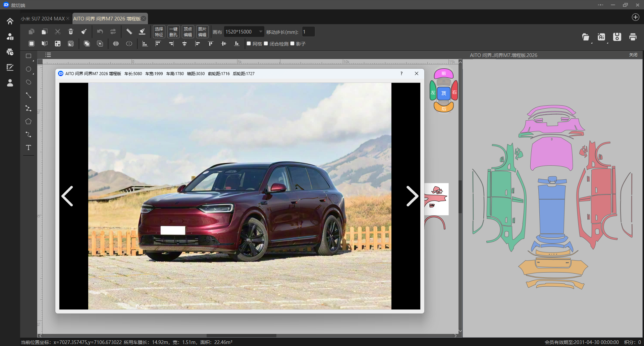Viewport: 644px width, 346px height.
Task: Click the 移动步长 step input field
Action: [309, 32]
